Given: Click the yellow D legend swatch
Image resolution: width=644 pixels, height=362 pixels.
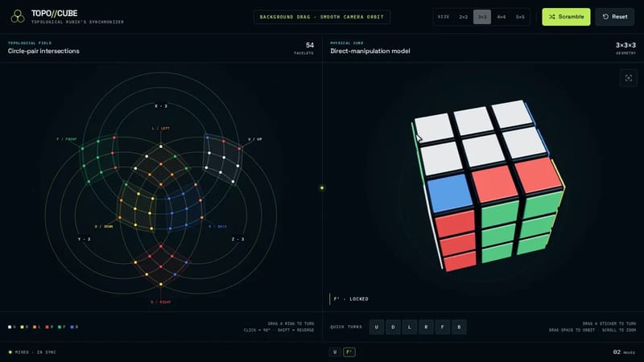Looking at the screenshot, I should coord(23,327).
